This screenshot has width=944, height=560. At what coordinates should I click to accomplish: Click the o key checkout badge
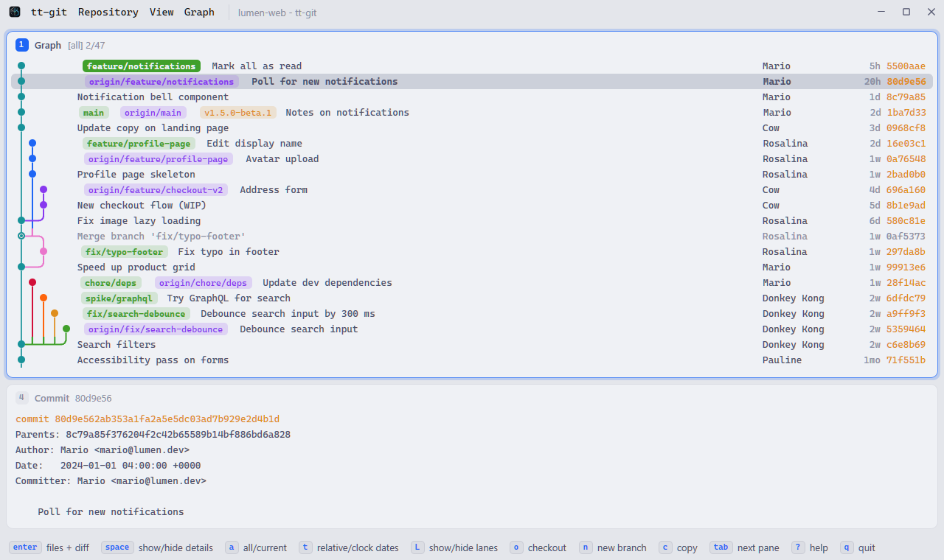[516, 547]
